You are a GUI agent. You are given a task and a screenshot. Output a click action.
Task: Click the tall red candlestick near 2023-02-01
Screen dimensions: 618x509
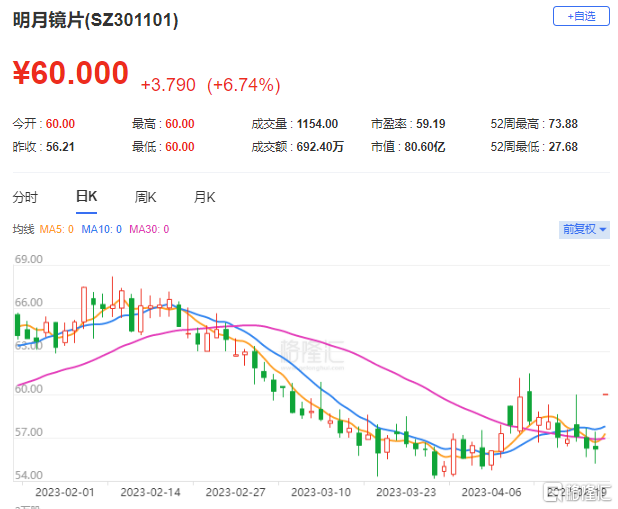pos(84,306)
